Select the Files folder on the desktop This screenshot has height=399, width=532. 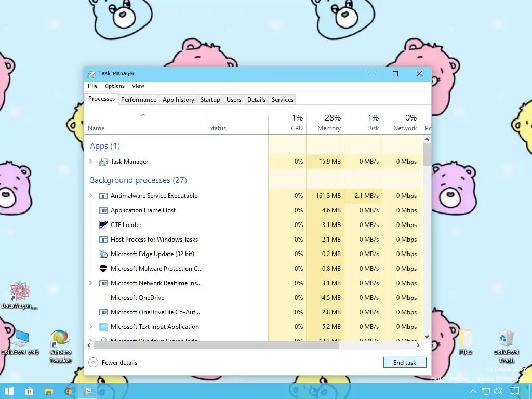tap(465, 342)
